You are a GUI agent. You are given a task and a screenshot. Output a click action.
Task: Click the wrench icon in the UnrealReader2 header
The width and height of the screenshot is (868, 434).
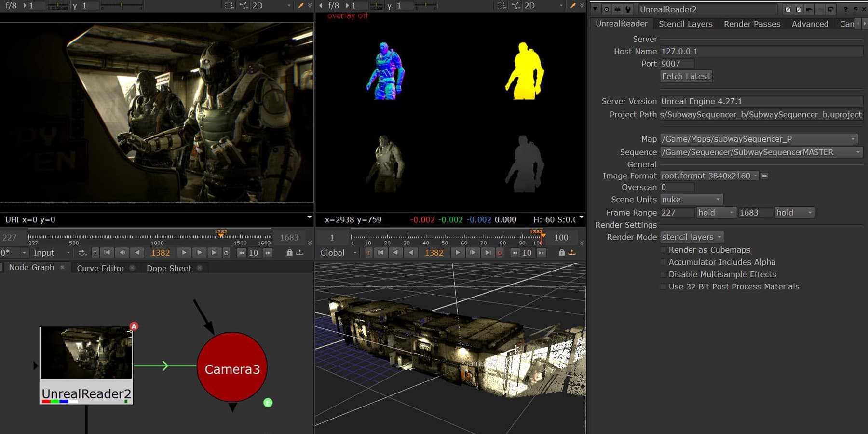628,9
